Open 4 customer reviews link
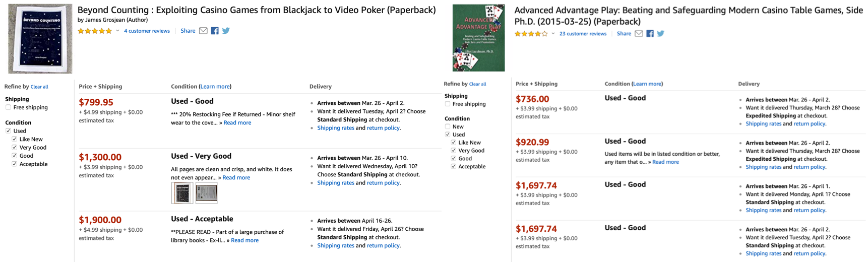Image resolution: width=868 pixels, height=264 pixels. [x=147, y=31]
